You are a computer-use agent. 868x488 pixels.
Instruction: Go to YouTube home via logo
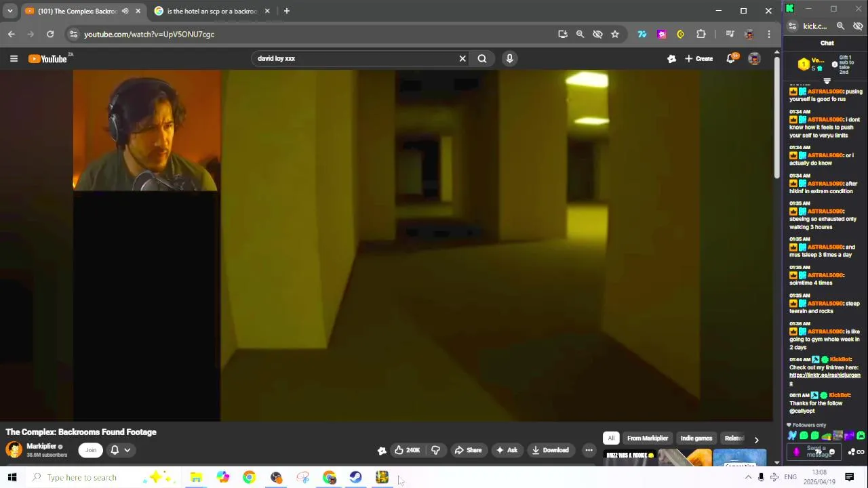click(x=48, y=59)
